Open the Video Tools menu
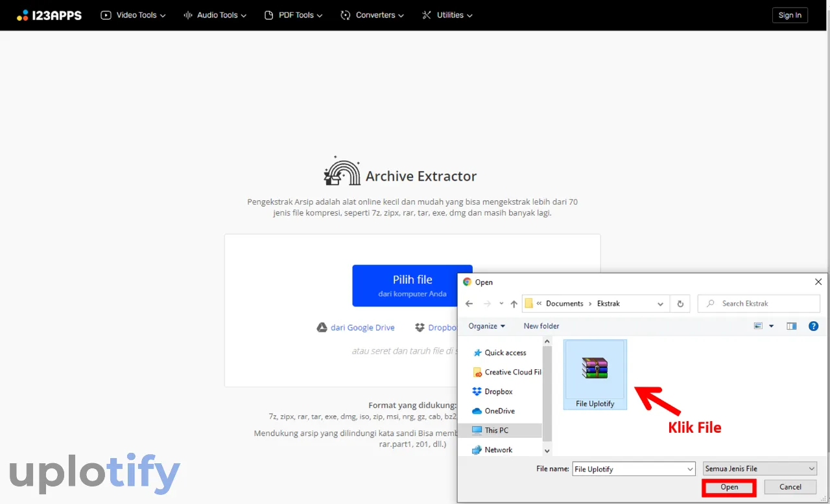Screen dimensions: 830x504 click(133, 15)
